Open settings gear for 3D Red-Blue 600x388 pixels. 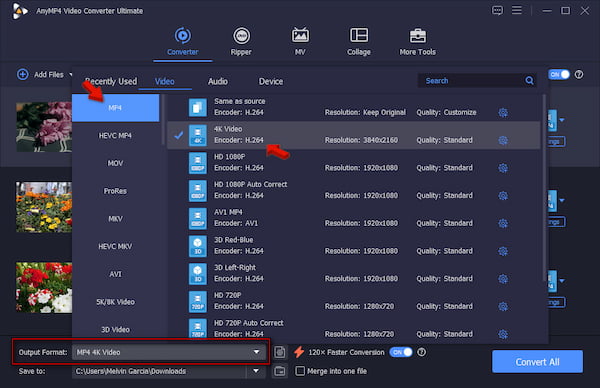click(503, 251)
